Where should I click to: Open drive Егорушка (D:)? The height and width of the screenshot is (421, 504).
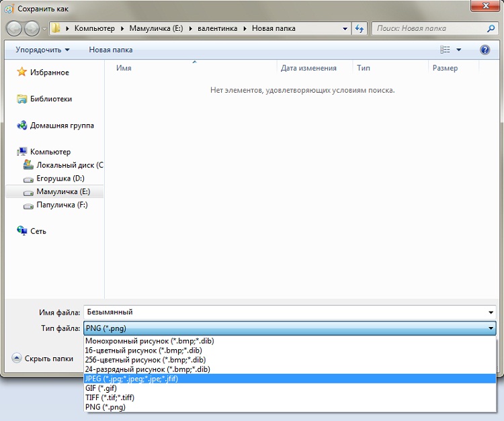click(x=60, y=179)
